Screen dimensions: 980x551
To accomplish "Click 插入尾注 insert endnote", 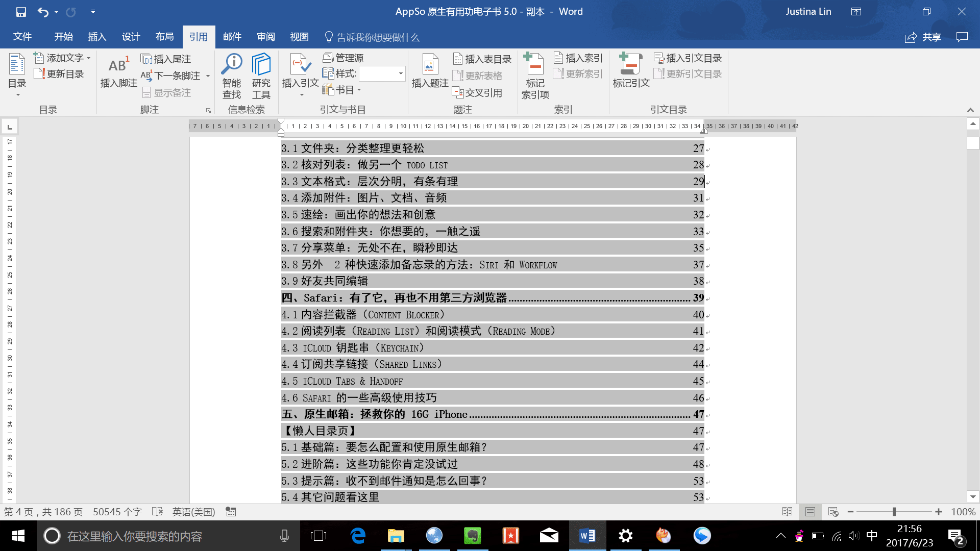I will pyautogui.click(x=166, y=59).
